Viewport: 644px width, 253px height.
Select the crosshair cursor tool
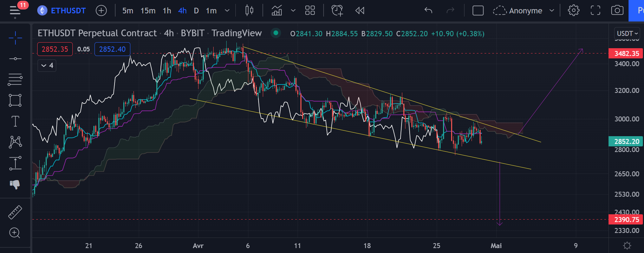click(15, 38)
